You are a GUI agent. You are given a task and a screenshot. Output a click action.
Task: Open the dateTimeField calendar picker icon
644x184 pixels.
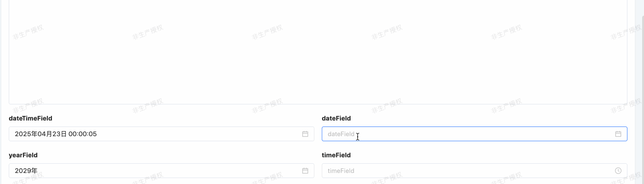(x=305, y=134)
